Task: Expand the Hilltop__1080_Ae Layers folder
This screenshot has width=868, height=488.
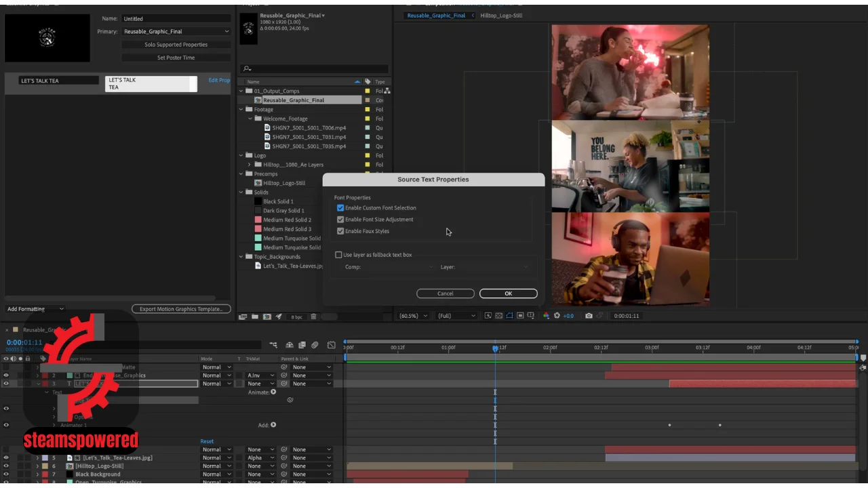Action: coord(250,165)
